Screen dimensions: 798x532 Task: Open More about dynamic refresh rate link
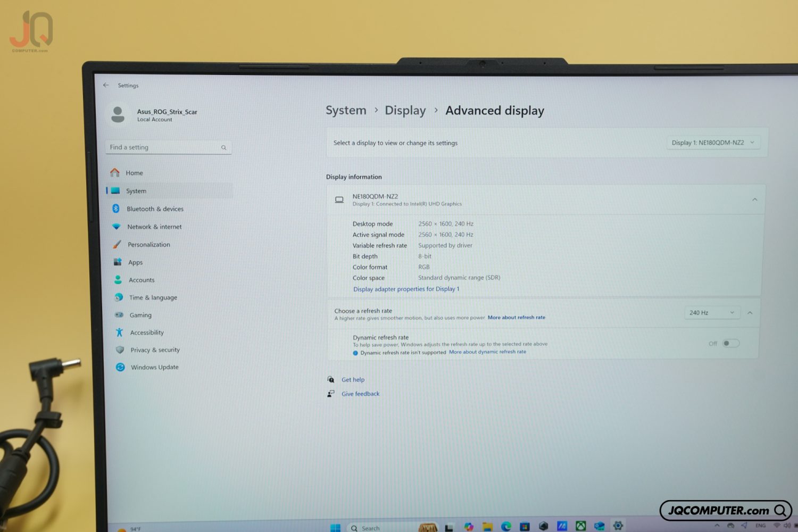487,352
